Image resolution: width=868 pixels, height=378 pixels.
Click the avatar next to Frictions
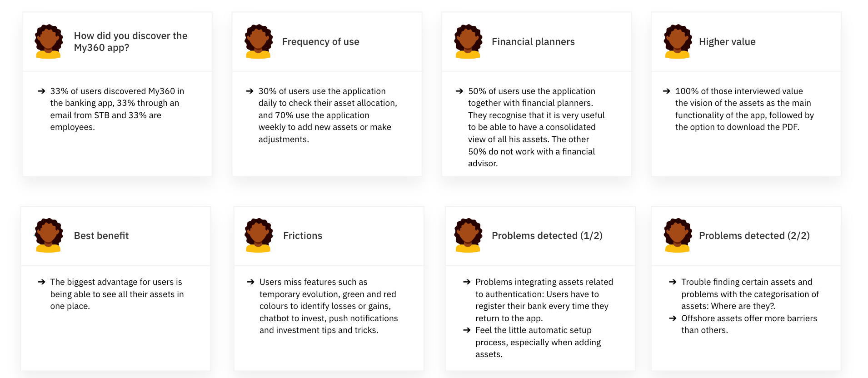pos(259,235)
